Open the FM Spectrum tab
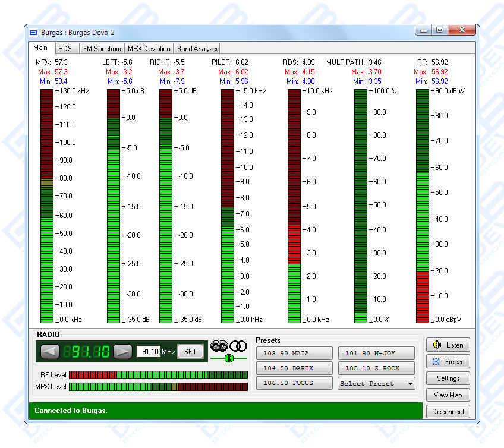This screenshot has width=504, height=448. (x=102, y=49)
